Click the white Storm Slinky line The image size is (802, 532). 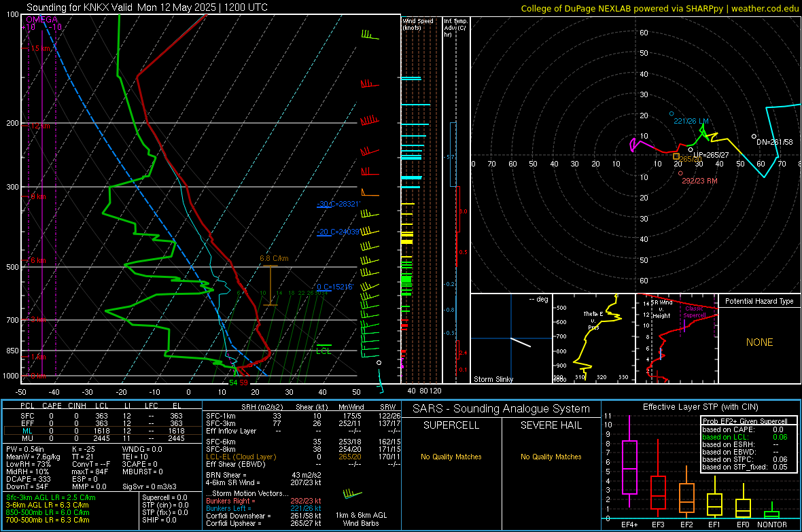(x=521, y=342)
